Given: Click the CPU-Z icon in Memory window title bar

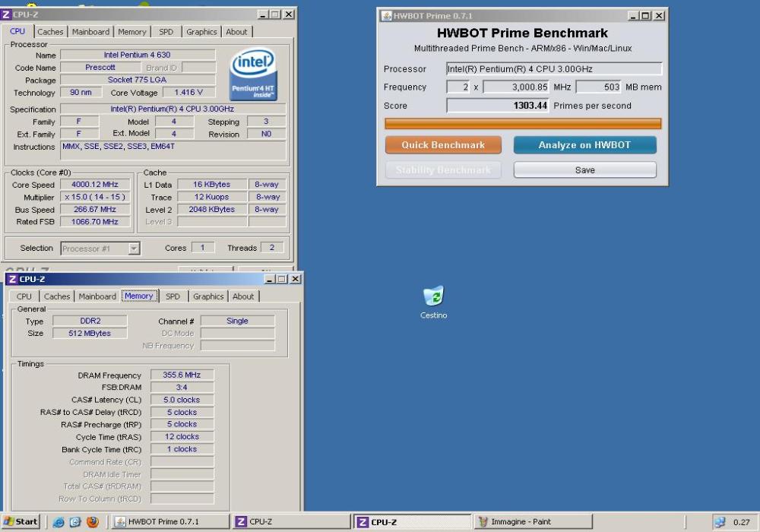Looking at the screenshot, I should coord(12,279).
